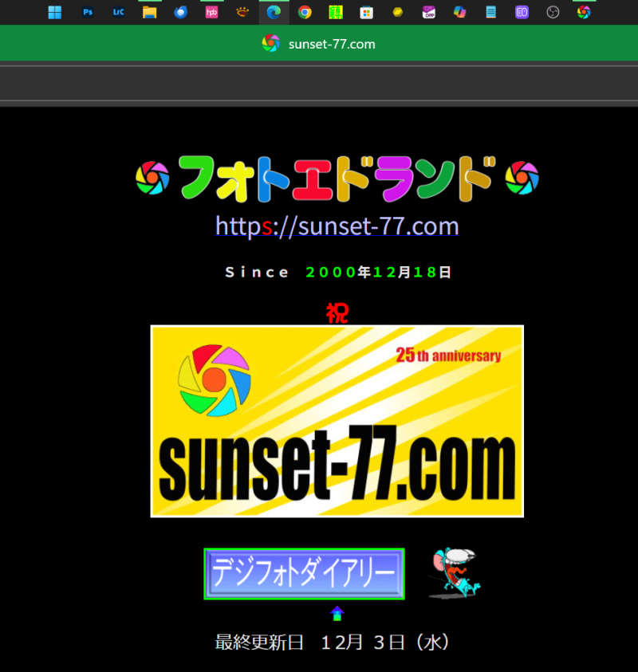638x672 pixels.
Task: Select the sunset-77.com page tab
Action: 319,44
